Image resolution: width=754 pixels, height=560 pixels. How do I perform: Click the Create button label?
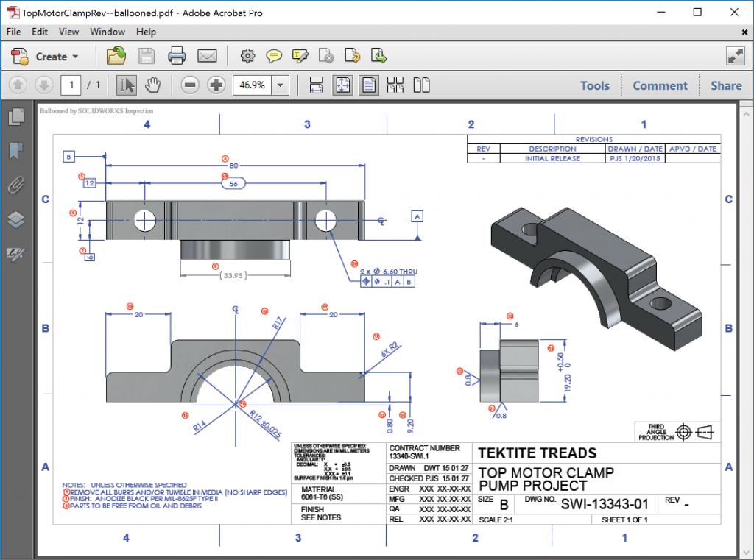click(52, 57)
